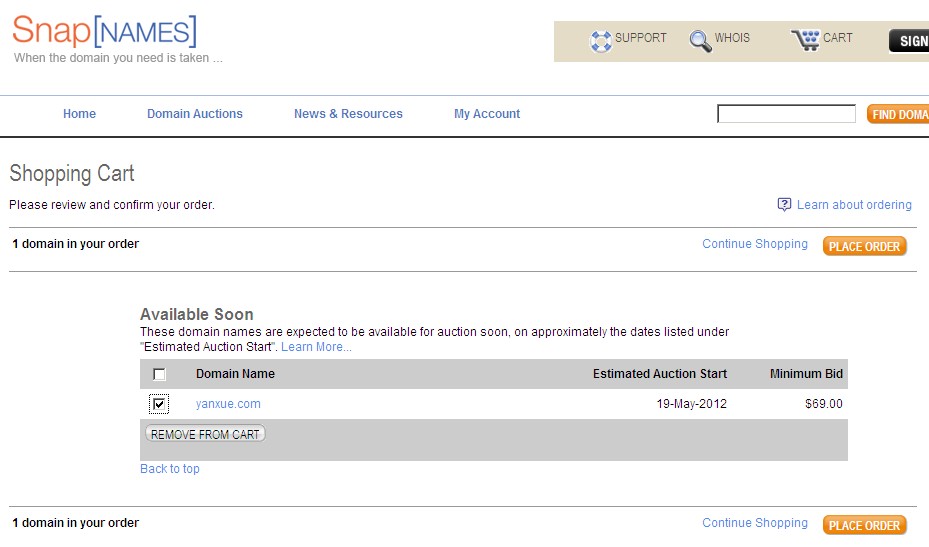
Task: Open the yanxue.com domain link
Action: (x=228, y=404)
